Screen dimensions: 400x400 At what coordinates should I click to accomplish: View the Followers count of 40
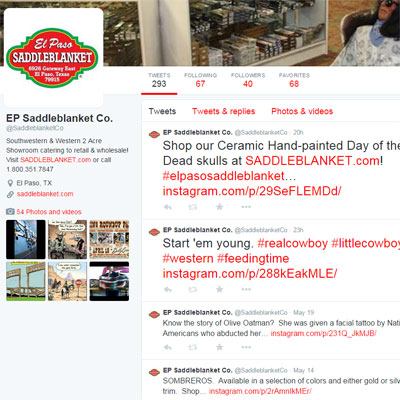248,80
